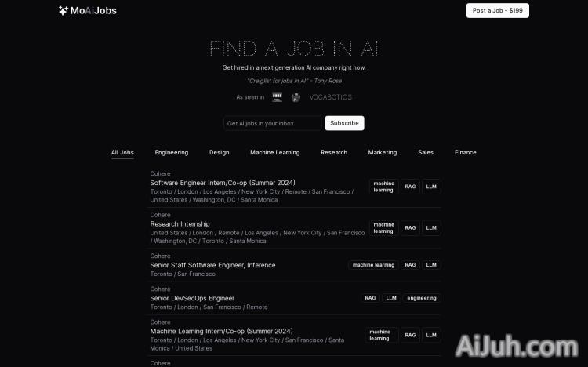Click RAG tag on Software Engineer Intern row
Viewport: 588px width, 367px height.
tap(410, 187)
